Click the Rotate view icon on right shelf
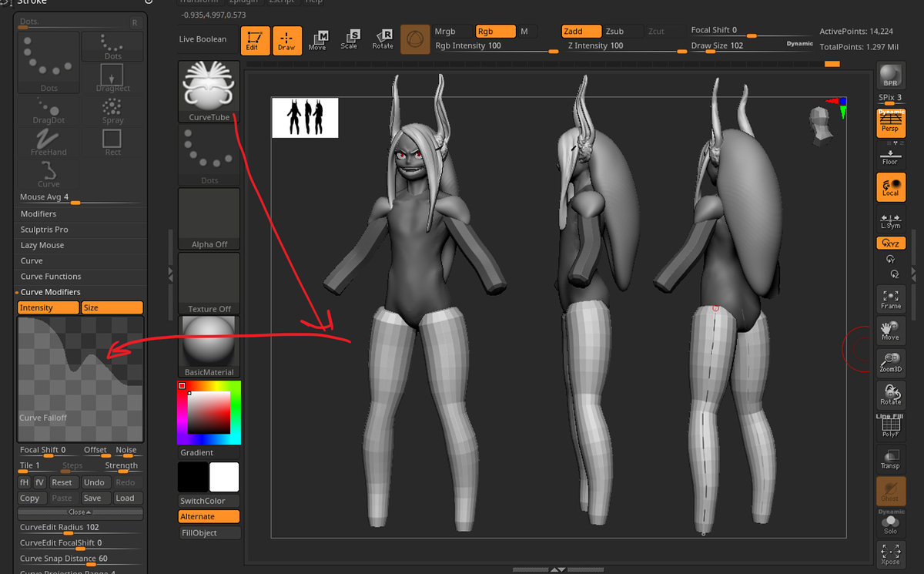 coord(891,394)
